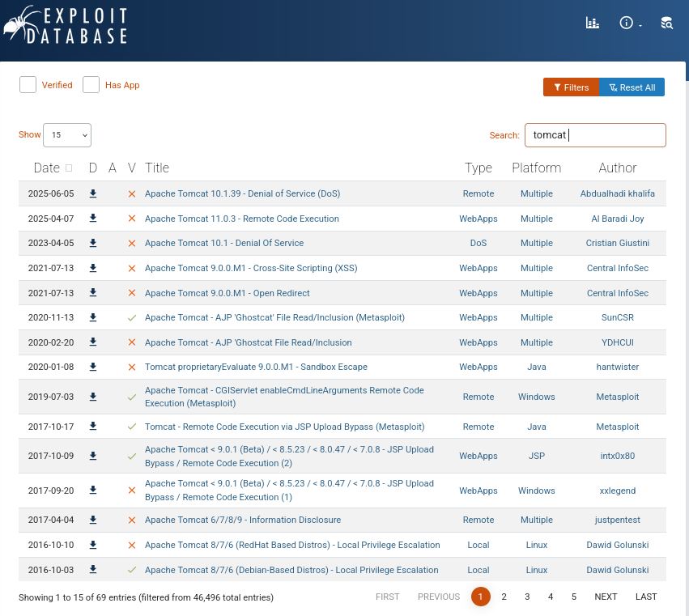The width and height of the screenshot is (689, 616).
Task: Click the tomcat search input field
Action: (x=595, y=135)
